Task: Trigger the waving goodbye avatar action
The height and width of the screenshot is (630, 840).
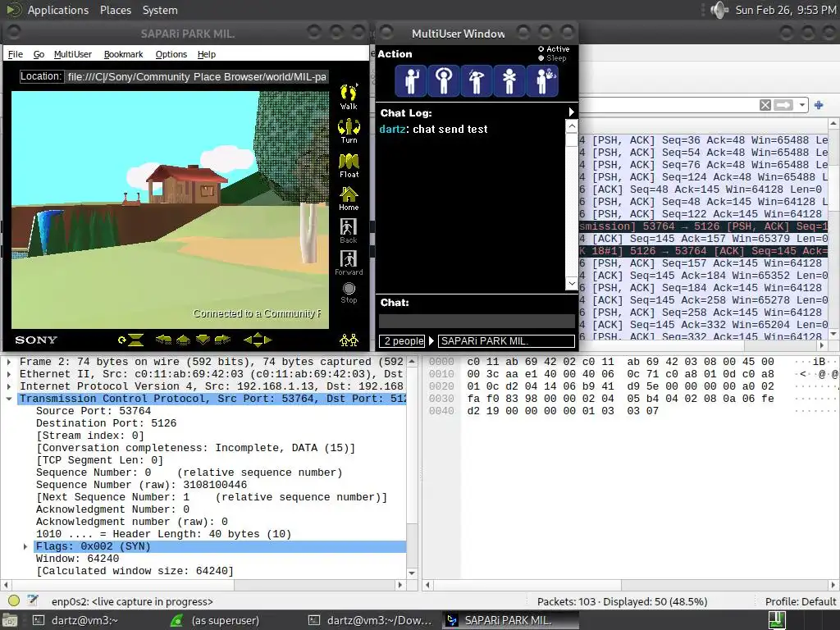Action: click(542, 81)
